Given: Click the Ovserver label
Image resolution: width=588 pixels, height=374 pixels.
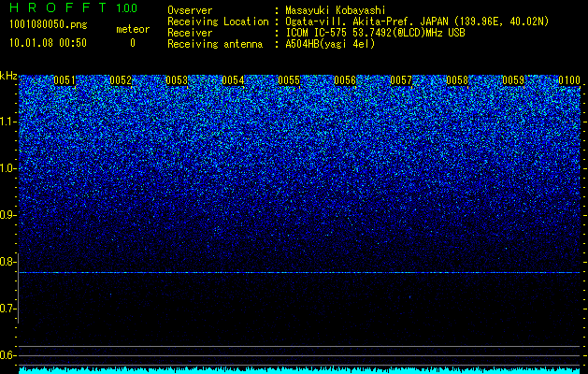Looking at the screenshot, I should pyautogui.click(x=190, y=10).
